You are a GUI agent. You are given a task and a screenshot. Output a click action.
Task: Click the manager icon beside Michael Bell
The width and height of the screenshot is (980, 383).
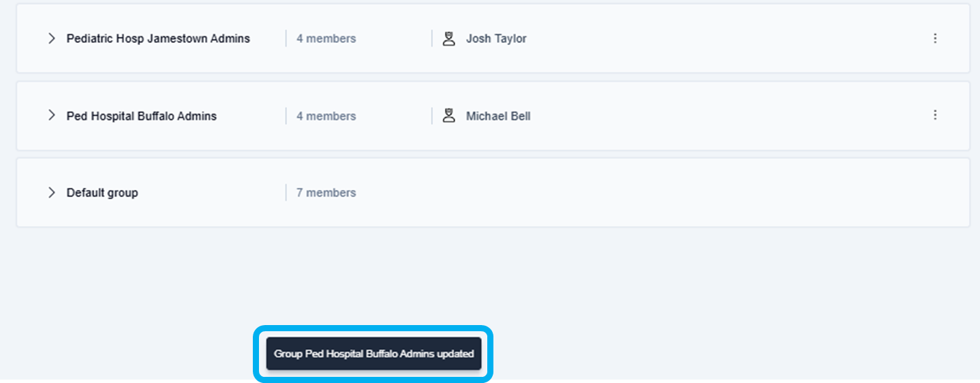click(x=448, y=116)
